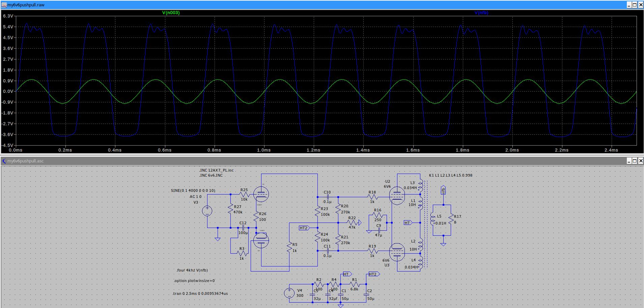Image resolution: width=644 pixels, height=308 pixels.
Task: Click the -4.5V vertical axis label
Action: 8,145
